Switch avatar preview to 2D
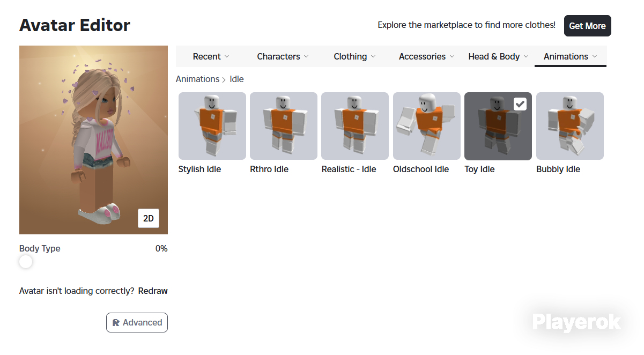This screenshot has width=644, height=355. point(149,218)
